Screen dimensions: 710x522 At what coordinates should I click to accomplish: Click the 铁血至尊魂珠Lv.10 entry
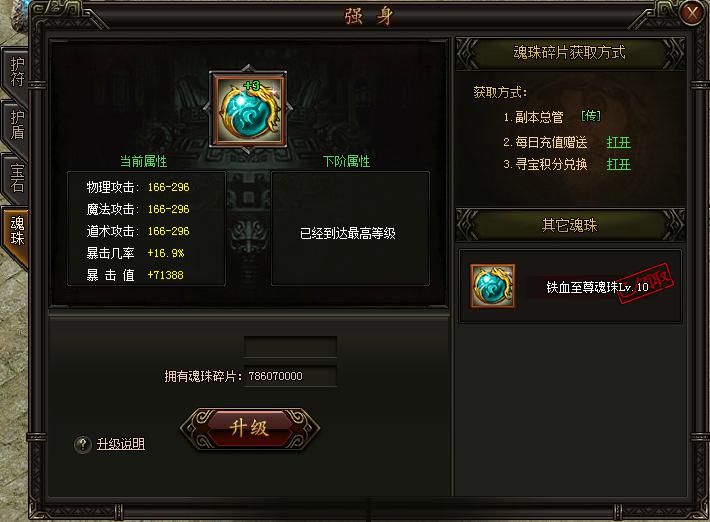tap(570, 286)
